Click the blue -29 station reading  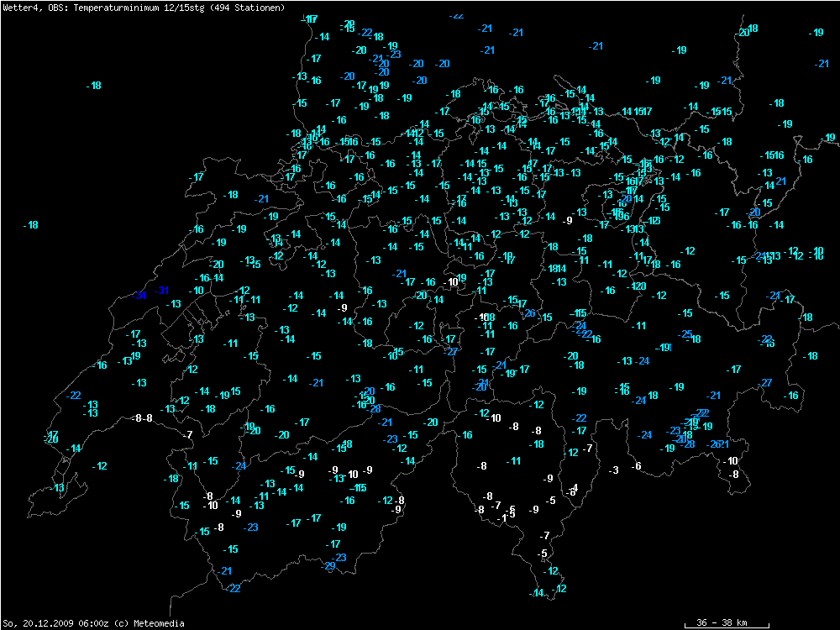point(328,566)
